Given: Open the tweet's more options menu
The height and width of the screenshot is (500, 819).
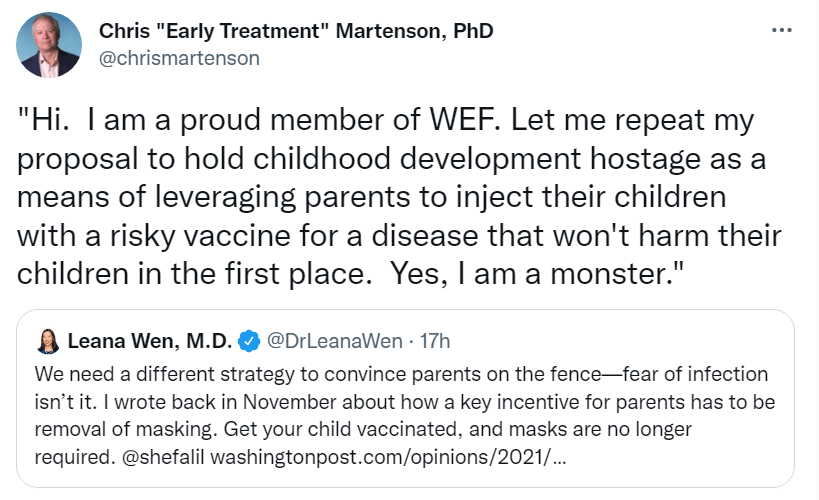Looking at the screenshot, I should pos(782,30).
